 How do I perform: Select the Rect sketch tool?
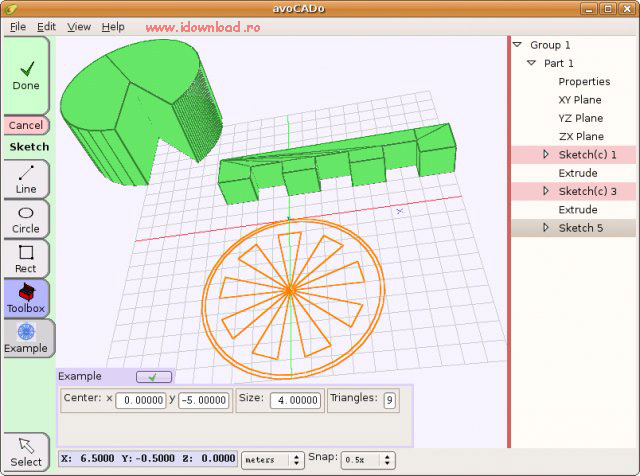(26, 259)
